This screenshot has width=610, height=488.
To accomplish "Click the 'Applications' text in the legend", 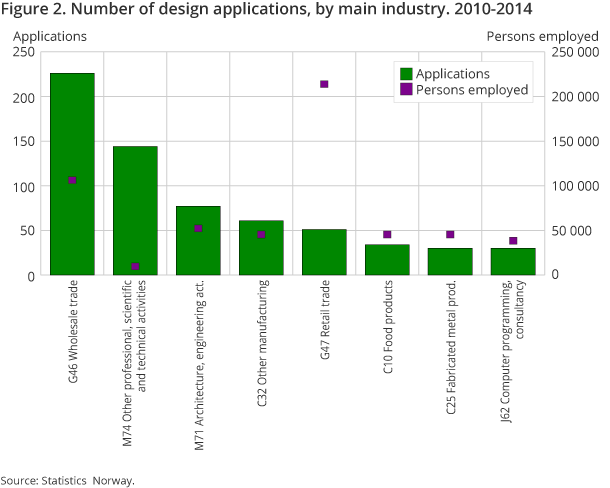I will point(452,73).
